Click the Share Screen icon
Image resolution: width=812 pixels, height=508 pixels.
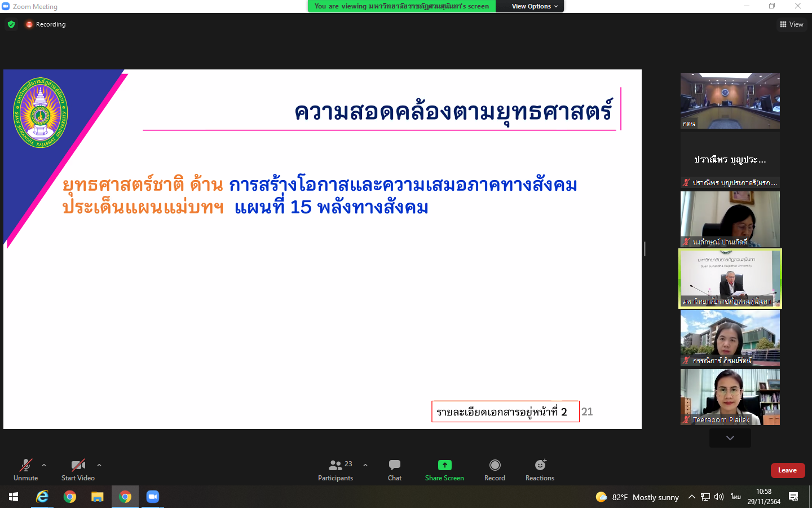444,465
